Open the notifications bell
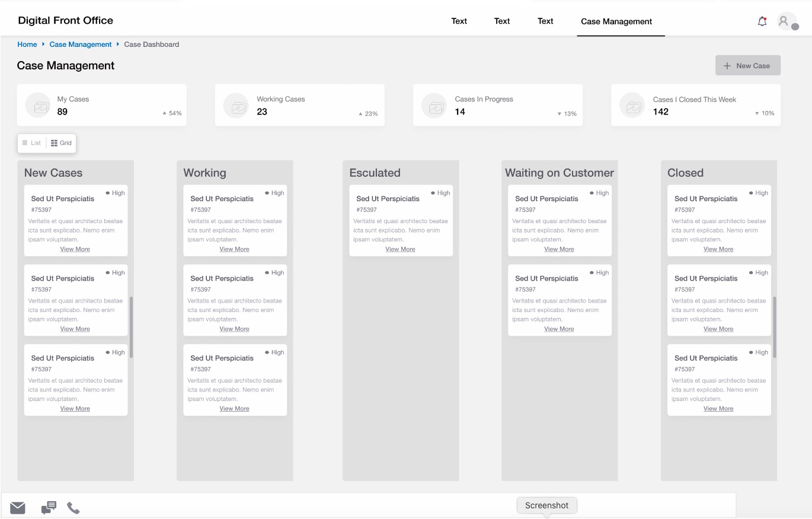The width and height of the screenshot is (812, 519). [x=762, y=20]
